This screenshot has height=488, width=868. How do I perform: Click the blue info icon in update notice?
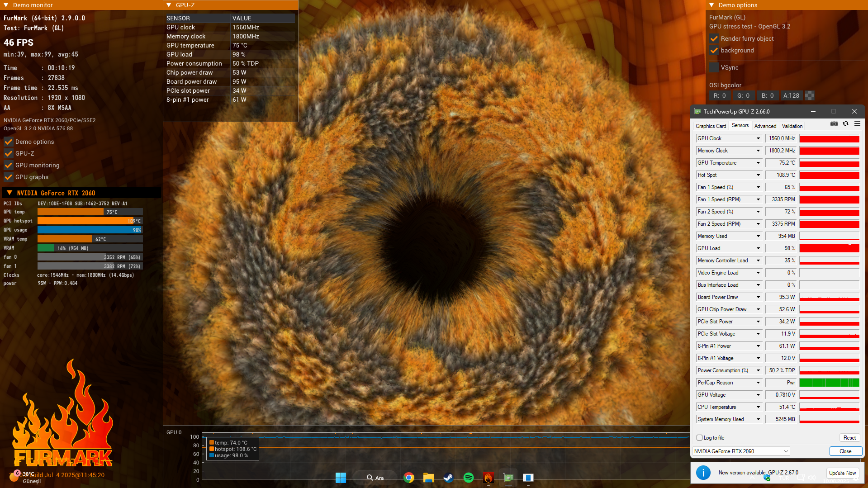click(703, 473)
